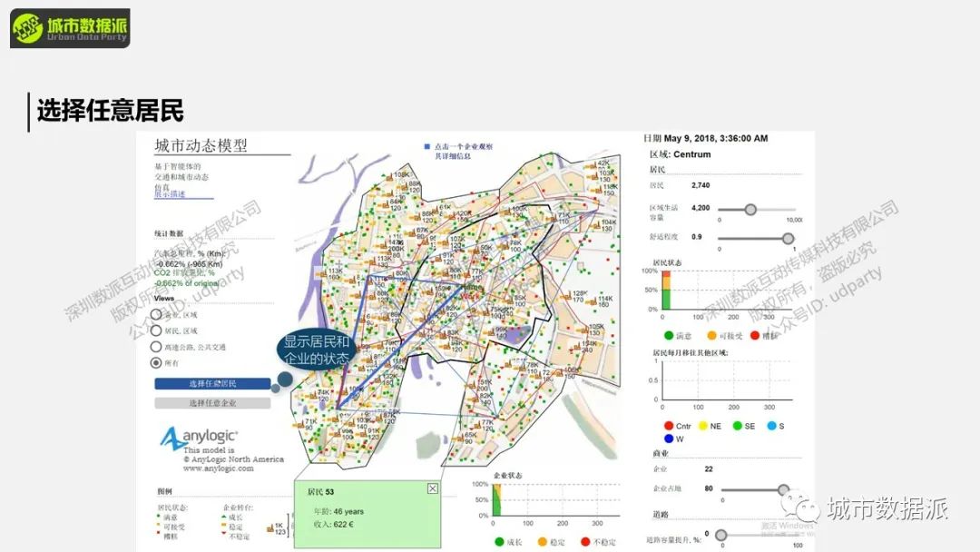Click the red Cntr legend dot
The height and width of the screenshot is (552, 980).
tap(669, 426)
